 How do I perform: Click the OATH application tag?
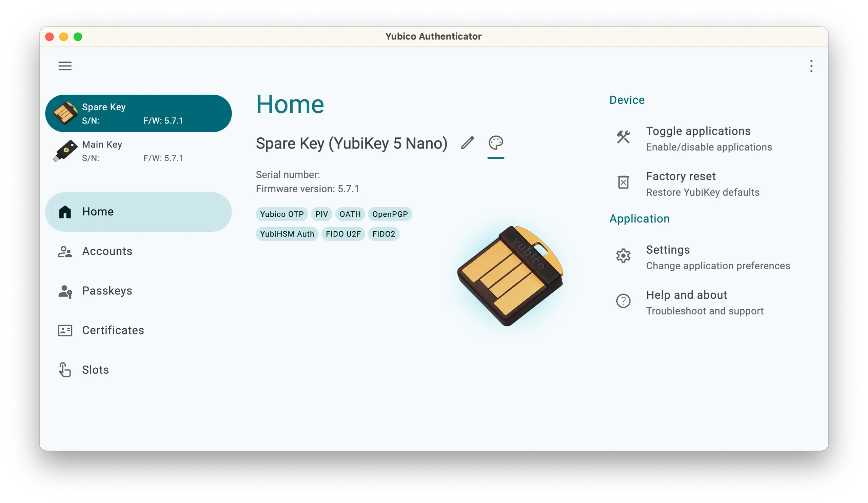[x=350, y=214]
